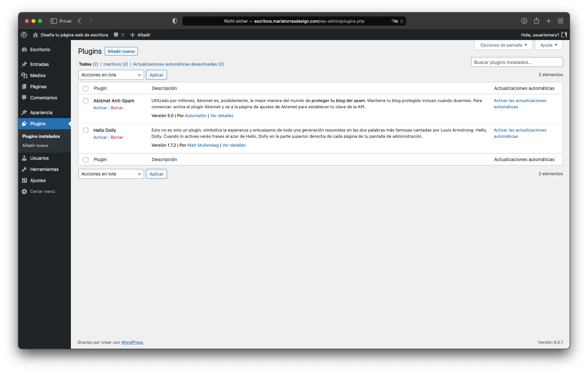Tick the Akismet Anti-Spam checkbox
The height and width of the screenshot is (373, 588).
coord(86,101)
